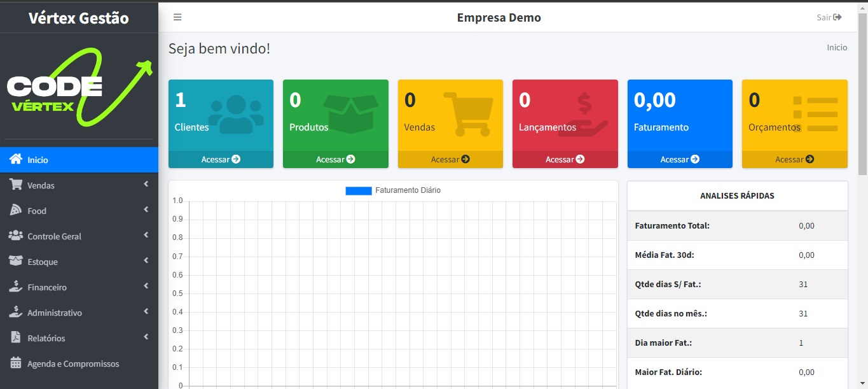The height and width of the screenshot is (389, 868).
Task: Click the calendar icon beside Agenda e Compromissos
Action: click(x=16, y=363)
